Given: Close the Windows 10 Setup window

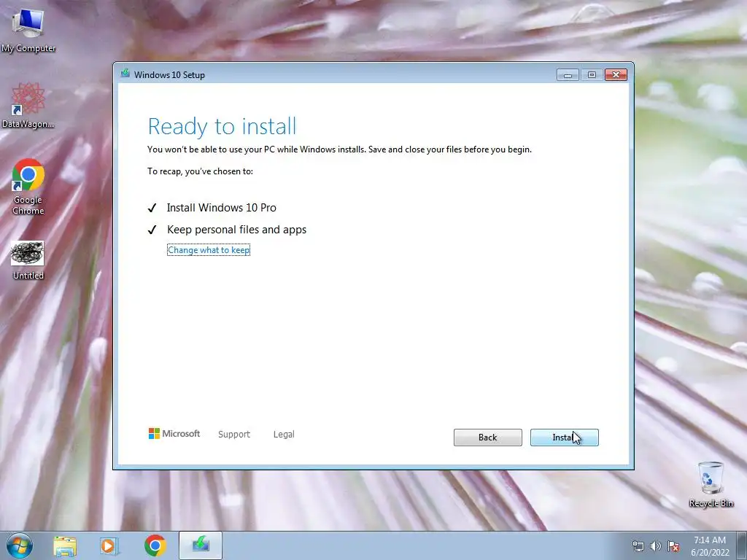Looking at the screenshot, I should (x=616, y=75).
